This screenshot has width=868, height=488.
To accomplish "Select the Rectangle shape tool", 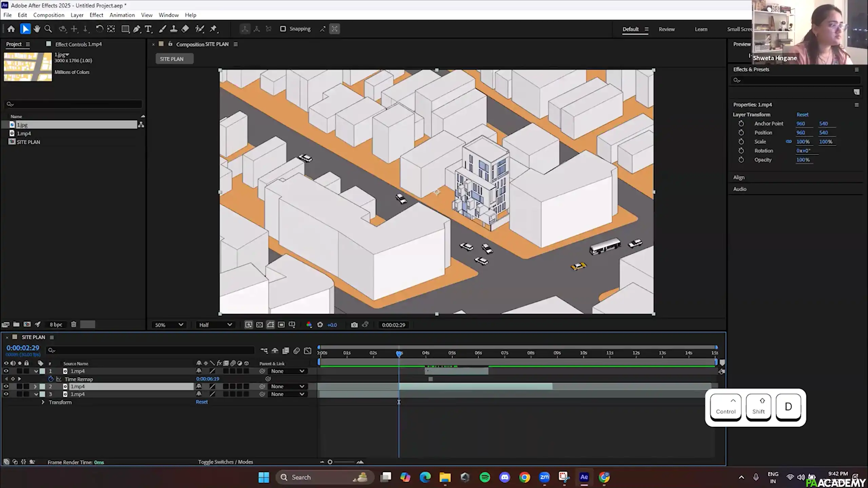I will (125, 29).
